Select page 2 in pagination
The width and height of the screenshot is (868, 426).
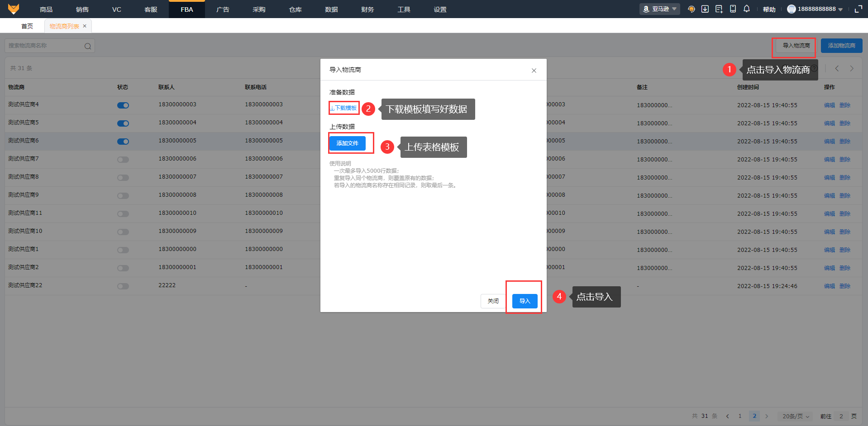point(754,416)
